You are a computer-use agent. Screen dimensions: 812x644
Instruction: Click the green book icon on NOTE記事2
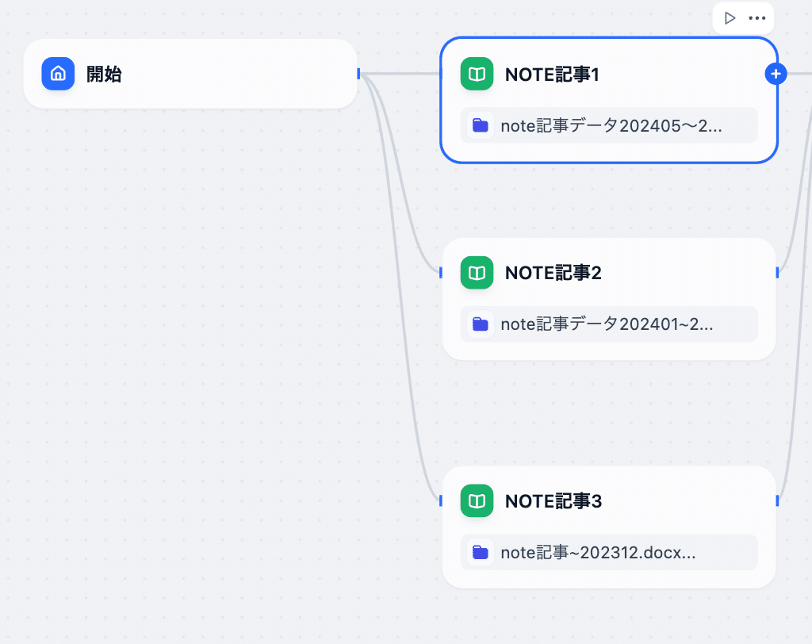[x=477, y=273]
